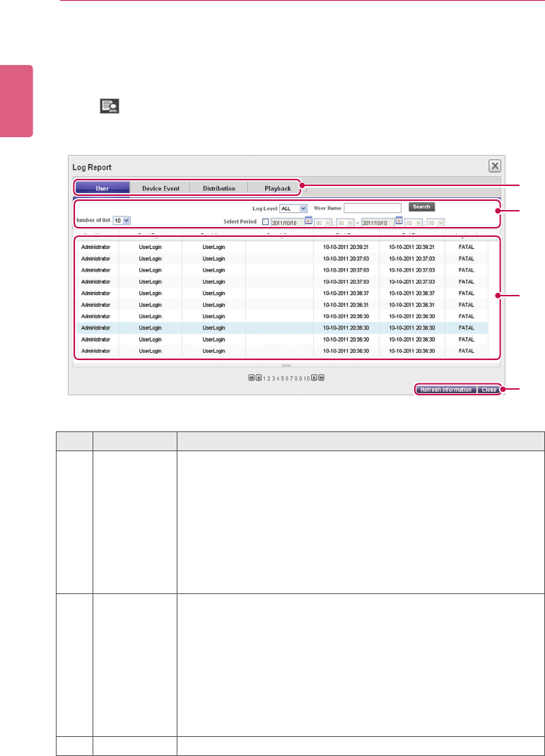Close the Log Report dialog with the X
Image resolution: width=545 pixels, height=756 pixels.
[494, 166]
